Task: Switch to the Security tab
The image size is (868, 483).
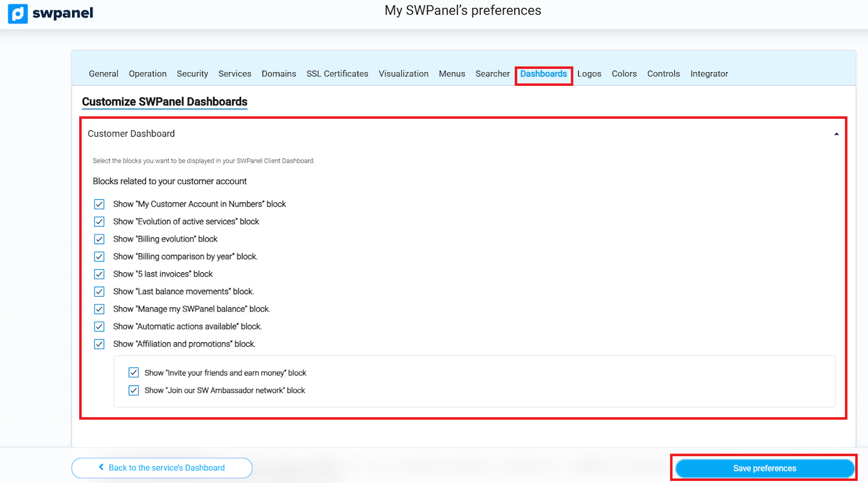Action: [192, 74]
